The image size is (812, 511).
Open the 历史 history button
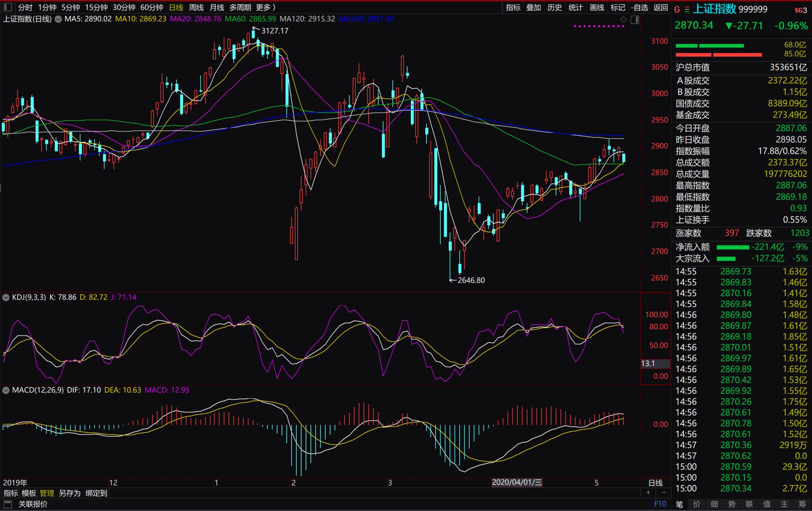pos(555,7)
